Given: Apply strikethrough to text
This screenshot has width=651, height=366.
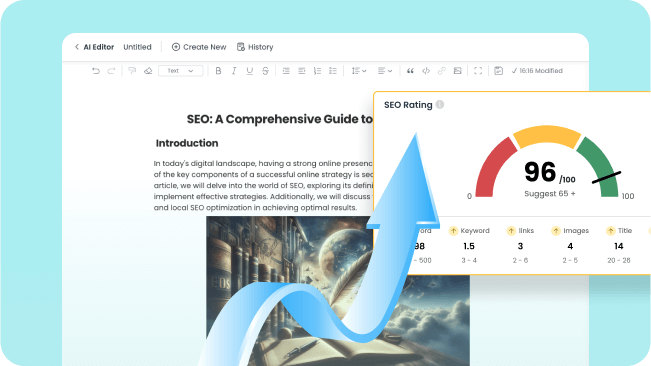Looking at the screenshot, I should coord(265,71).
